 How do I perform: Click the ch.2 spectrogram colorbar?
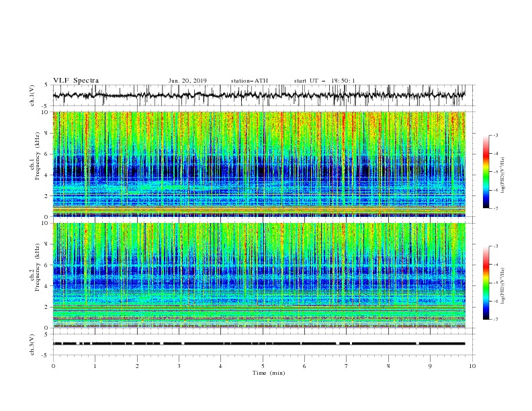pyautogui.click(x=486, y=283)
